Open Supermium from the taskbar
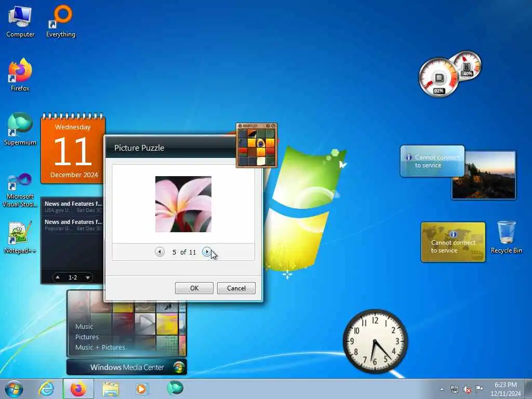 coord(175,388)
